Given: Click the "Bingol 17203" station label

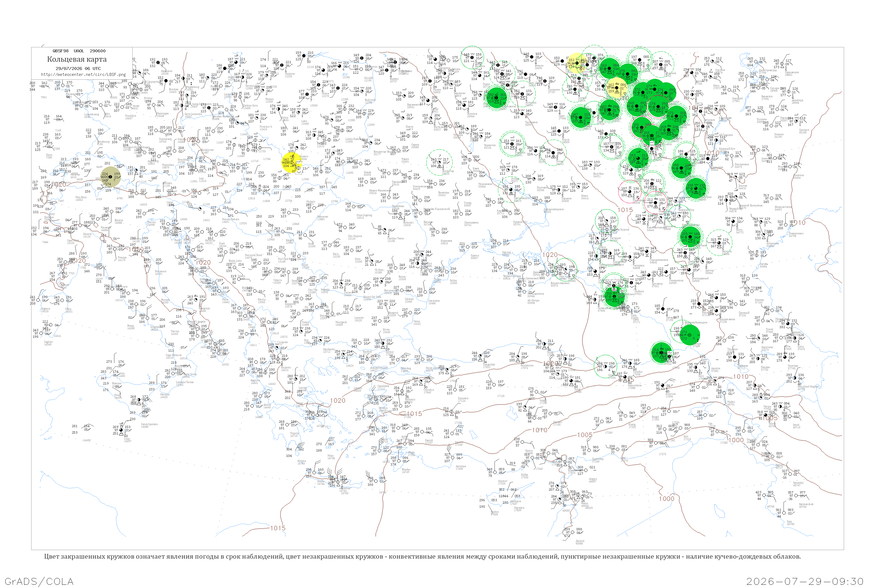Looking at the screenshot, I should pyautogui.click(x=655, y=418).
